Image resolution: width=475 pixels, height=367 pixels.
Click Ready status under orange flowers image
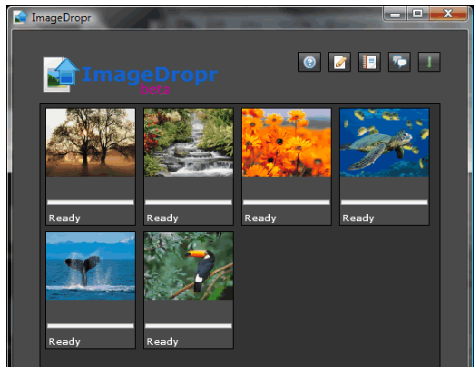(261, 218)
